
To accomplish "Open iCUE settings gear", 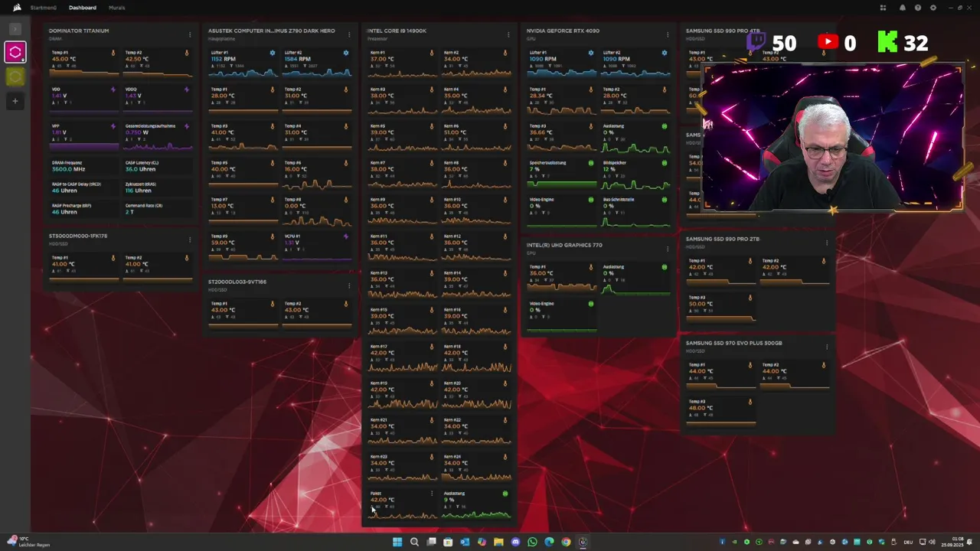I will tap(933, 8).
